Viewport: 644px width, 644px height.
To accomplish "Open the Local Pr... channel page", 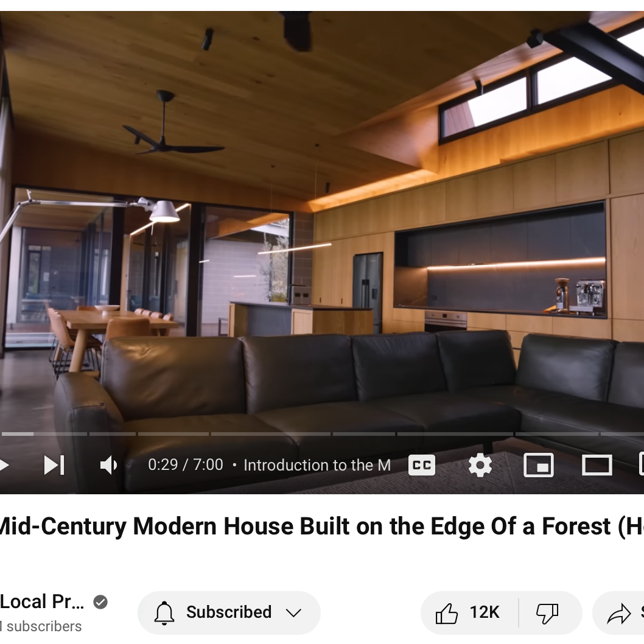I will 42,602.
